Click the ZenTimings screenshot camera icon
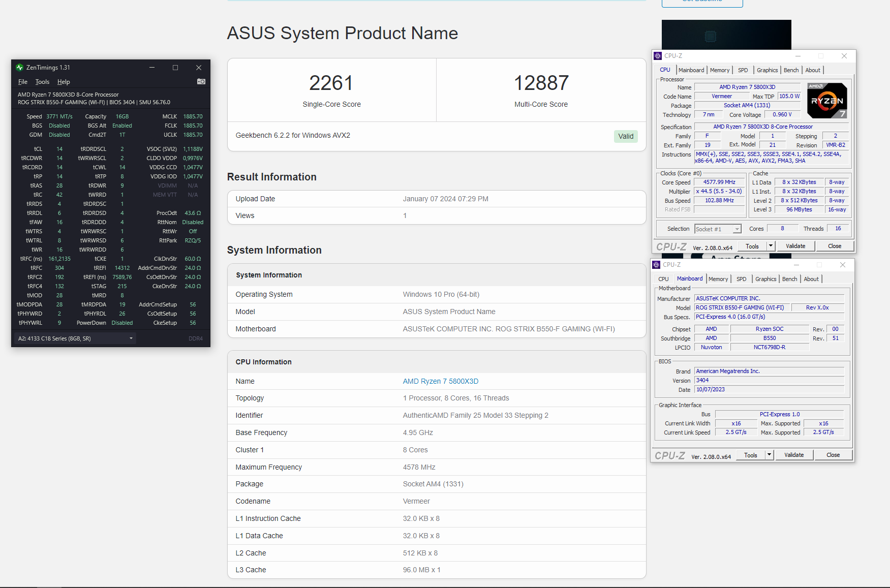890x588 pixels. 201,81
